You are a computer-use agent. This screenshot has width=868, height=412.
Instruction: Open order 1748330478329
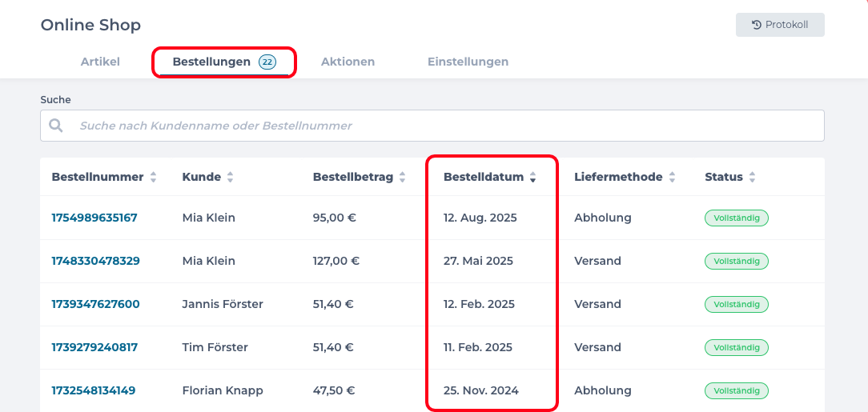95,261
